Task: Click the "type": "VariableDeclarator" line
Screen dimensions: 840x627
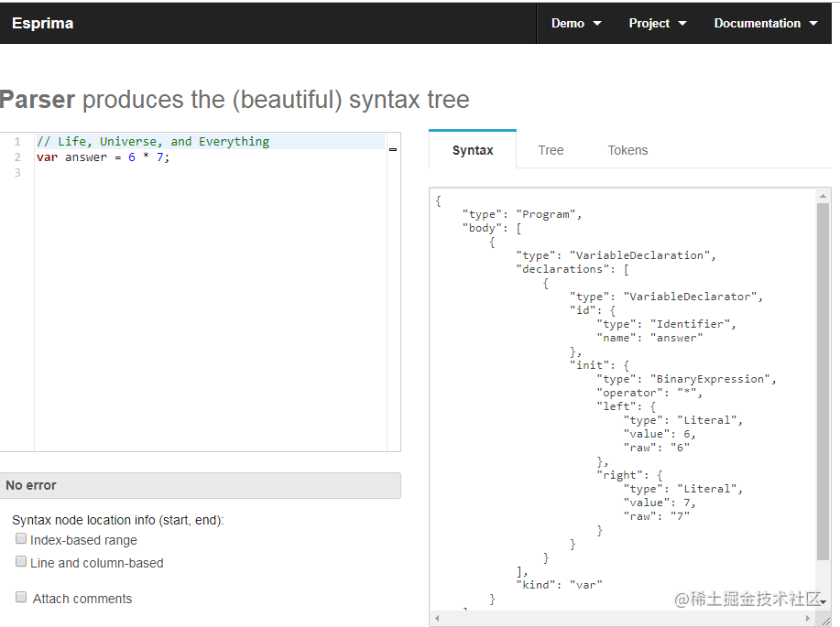Action: (x=666, y=297)
